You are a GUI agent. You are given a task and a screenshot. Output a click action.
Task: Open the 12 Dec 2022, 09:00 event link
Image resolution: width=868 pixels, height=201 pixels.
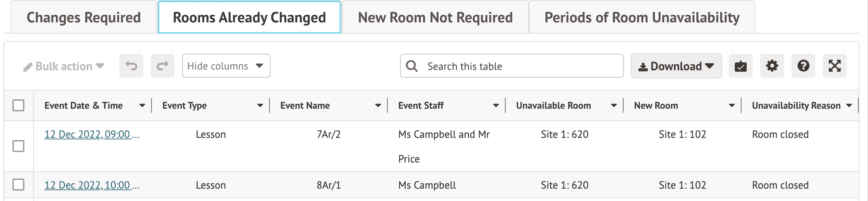[91, 134]
